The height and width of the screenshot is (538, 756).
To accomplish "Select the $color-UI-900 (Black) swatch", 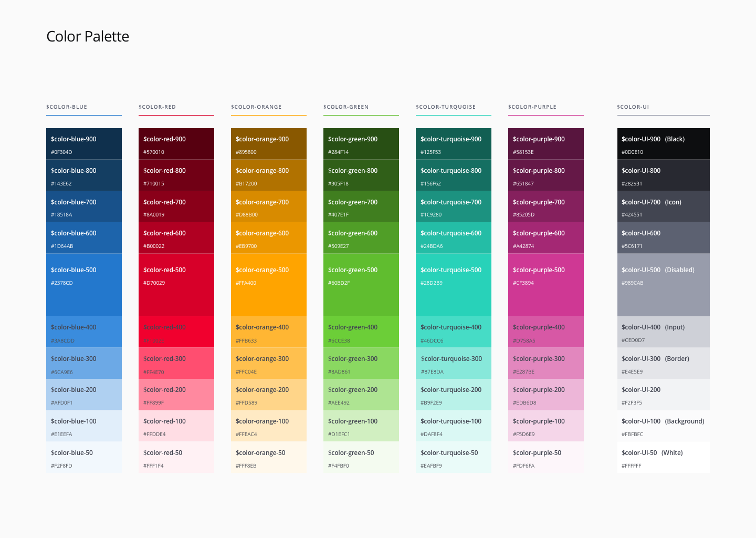I will (664, 144).
